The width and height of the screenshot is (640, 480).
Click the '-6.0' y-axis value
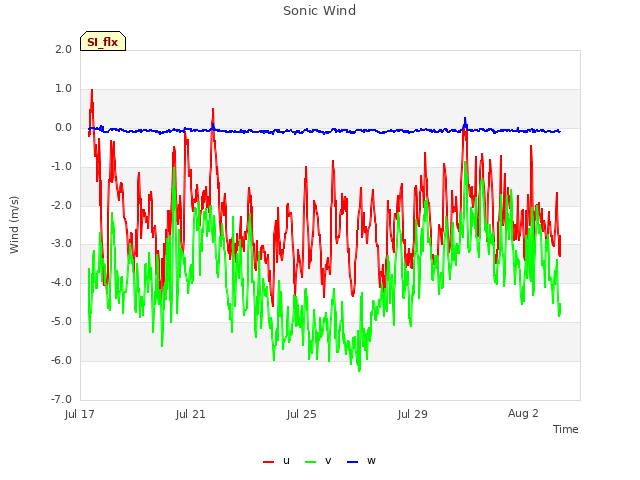62,360
